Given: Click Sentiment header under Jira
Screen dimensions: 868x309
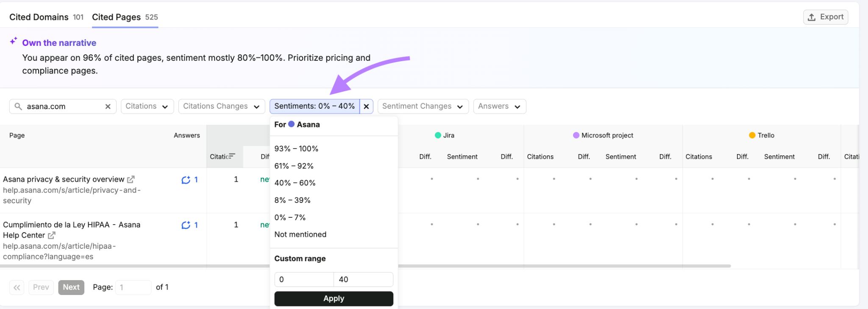Looking at the screenshot, I should 462,157.
